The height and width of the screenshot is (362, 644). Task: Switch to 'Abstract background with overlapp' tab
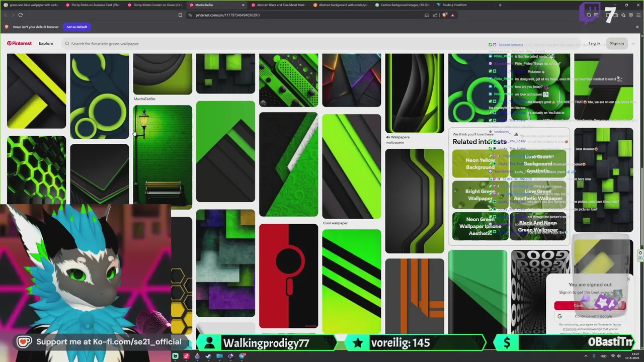pyautogui.click(x=340, y=5)
